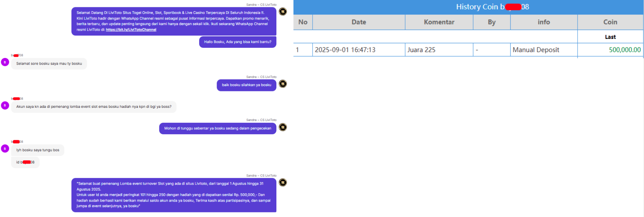The image size is (644, 217).
Task: Select the "iyh bosku saya tungu bos" message
Action: pos(38,150)
